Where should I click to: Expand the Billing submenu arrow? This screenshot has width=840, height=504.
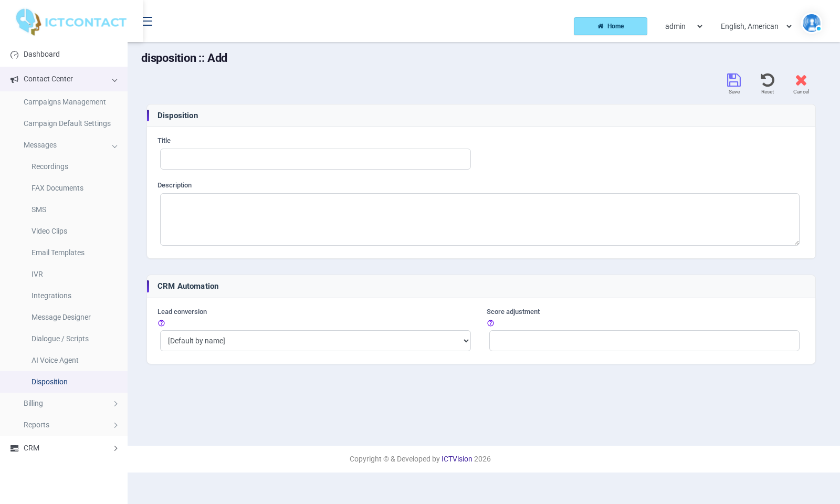(115, 404)
